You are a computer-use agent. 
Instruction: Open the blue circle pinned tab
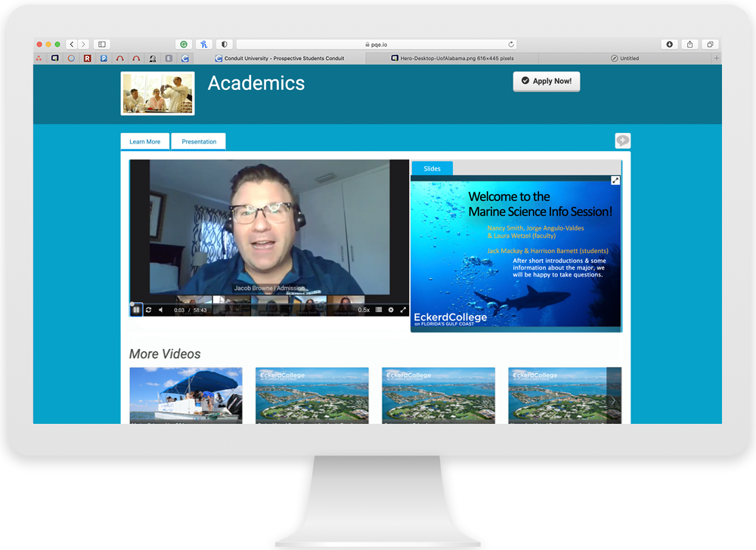pos(71,58)
